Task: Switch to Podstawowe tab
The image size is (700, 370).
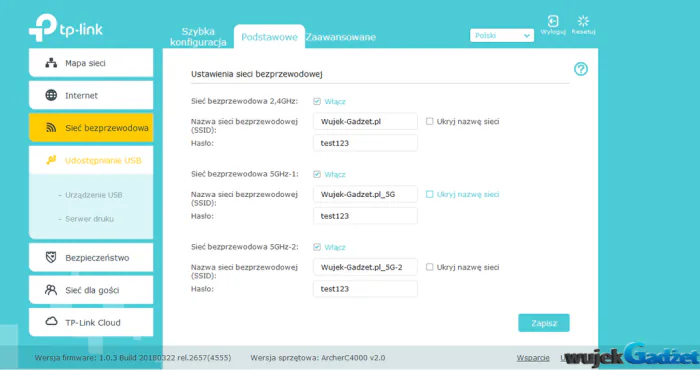Action: [269, 37]
